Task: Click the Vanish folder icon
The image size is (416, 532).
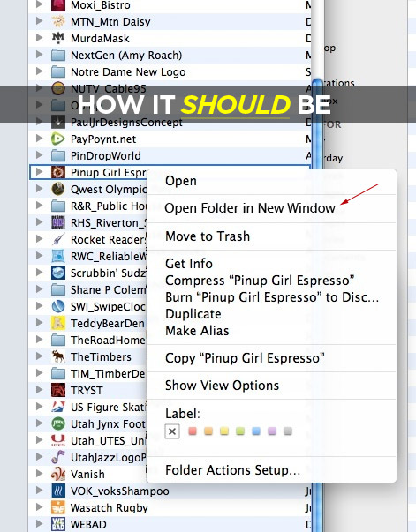Action: click(58, 474)
